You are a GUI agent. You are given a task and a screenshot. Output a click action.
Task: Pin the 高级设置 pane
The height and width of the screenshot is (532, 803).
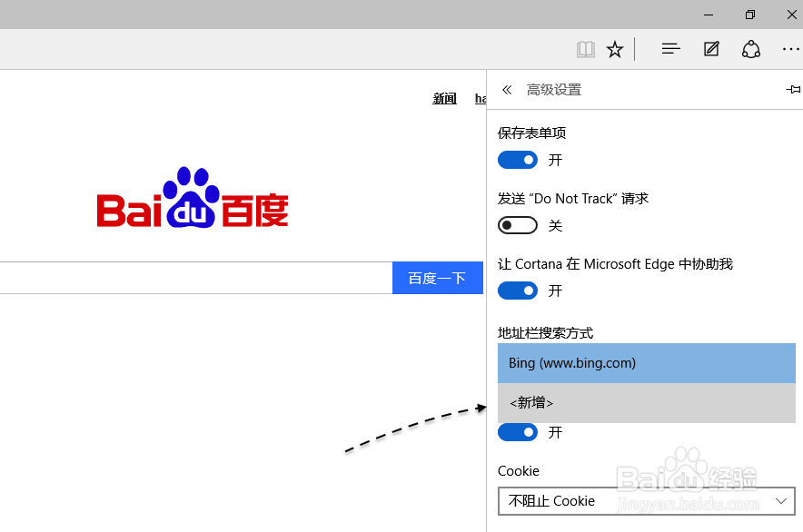(x=793, y=90)
